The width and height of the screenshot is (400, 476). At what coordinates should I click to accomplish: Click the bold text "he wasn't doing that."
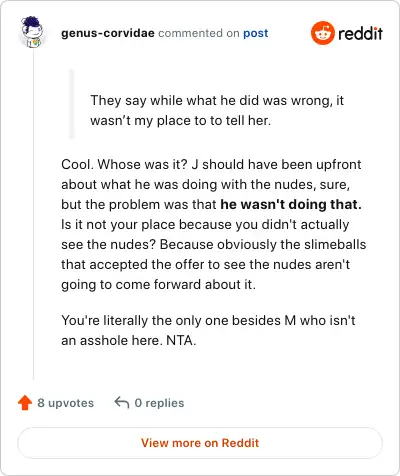pos(291,204)
